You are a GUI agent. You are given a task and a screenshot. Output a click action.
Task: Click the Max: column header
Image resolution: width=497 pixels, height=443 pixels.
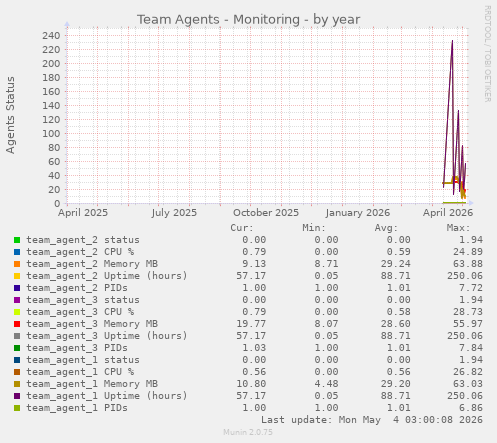click(x=459, y=228)
